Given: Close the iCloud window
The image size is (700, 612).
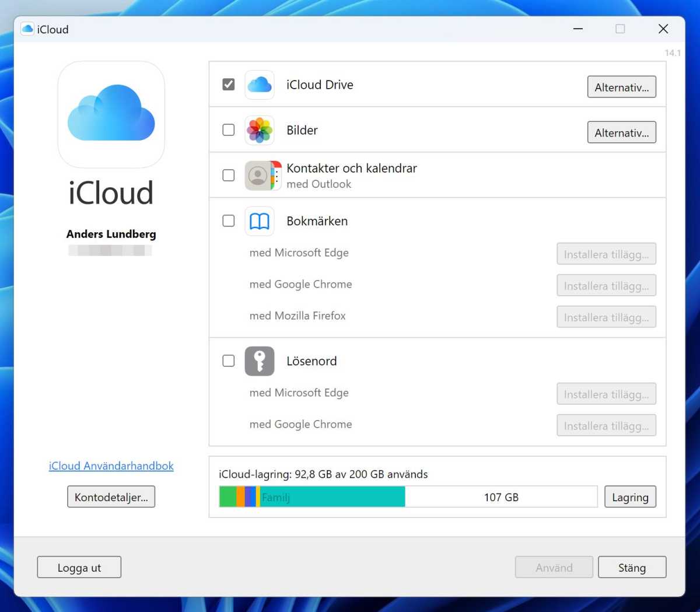Looking at the screenshot, I should click(663, 29).
